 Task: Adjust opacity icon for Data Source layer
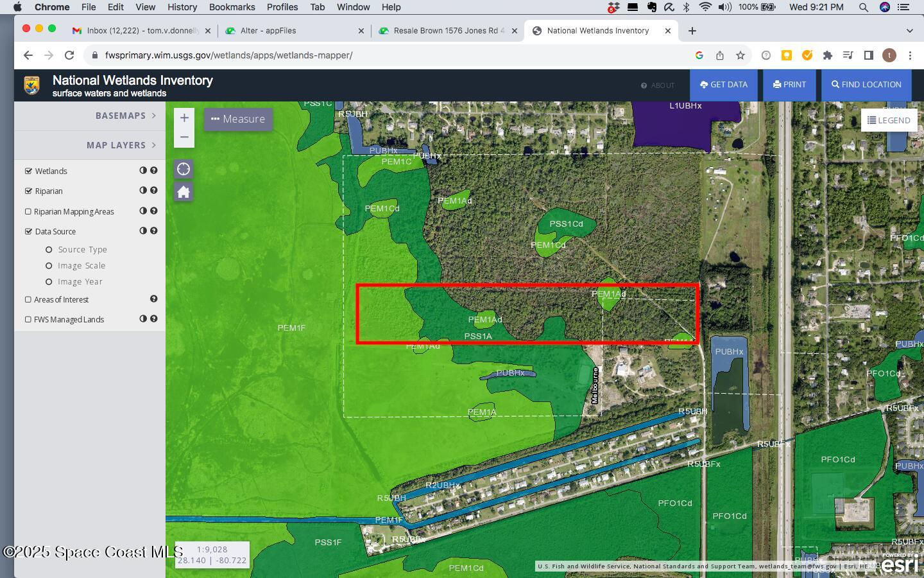[x=143, y=231]
